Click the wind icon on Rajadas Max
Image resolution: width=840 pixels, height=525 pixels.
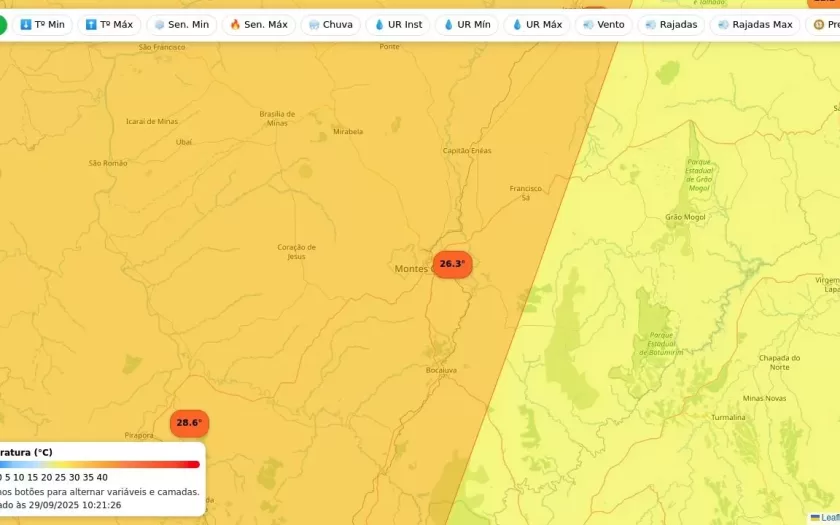pos(723,25)
